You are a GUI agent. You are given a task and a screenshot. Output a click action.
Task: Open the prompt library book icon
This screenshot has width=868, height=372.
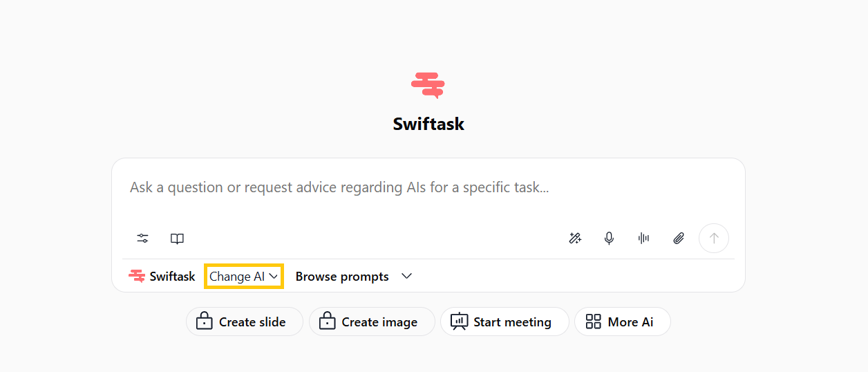(x=177, y=239)
